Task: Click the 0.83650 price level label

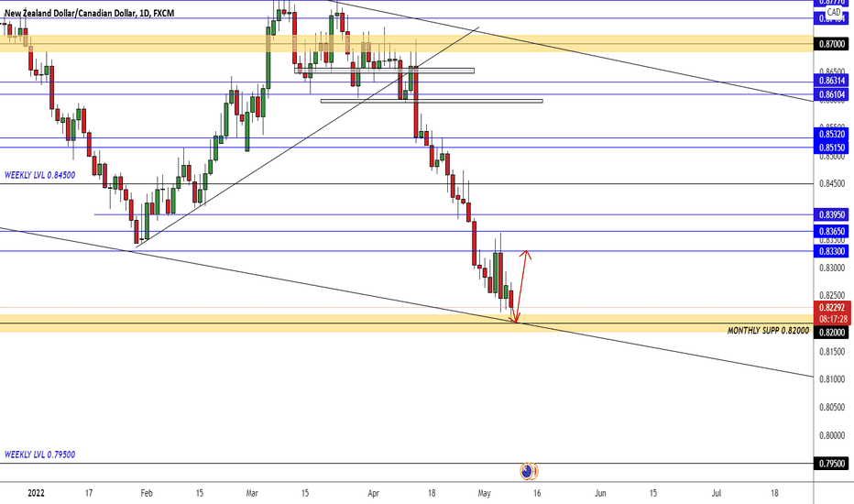Action: click(x=831, y=232)
